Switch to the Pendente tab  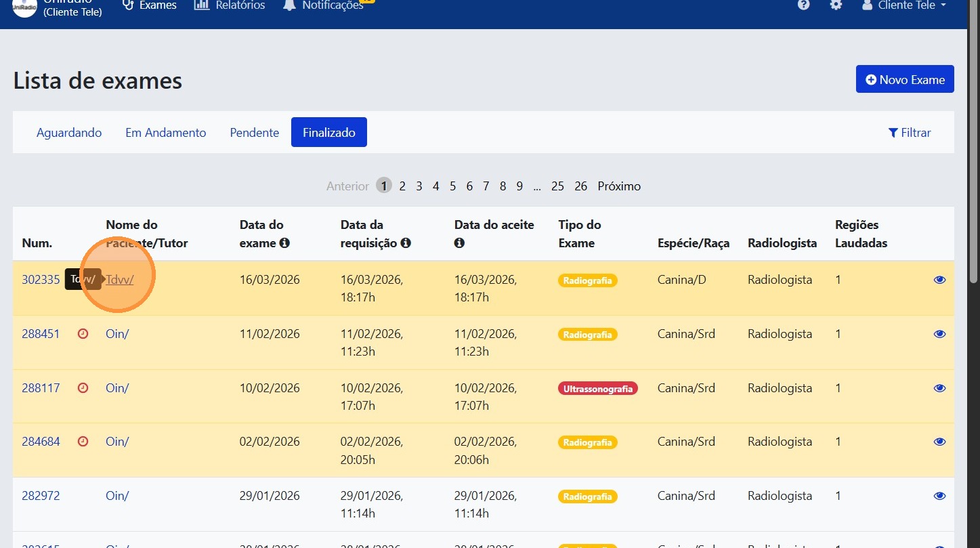[x=254, y=133]
